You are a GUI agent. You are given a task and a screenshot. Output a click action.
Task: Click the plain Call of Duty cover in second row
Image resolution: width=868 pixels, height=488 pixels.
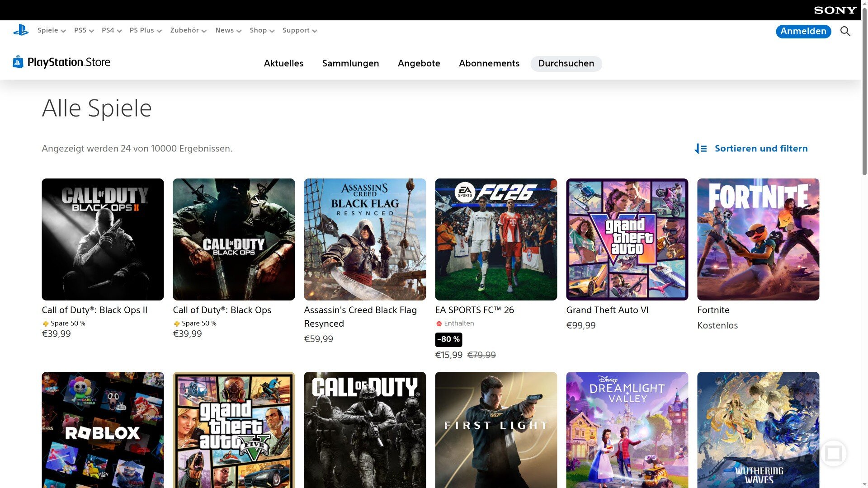click(365, 430)
